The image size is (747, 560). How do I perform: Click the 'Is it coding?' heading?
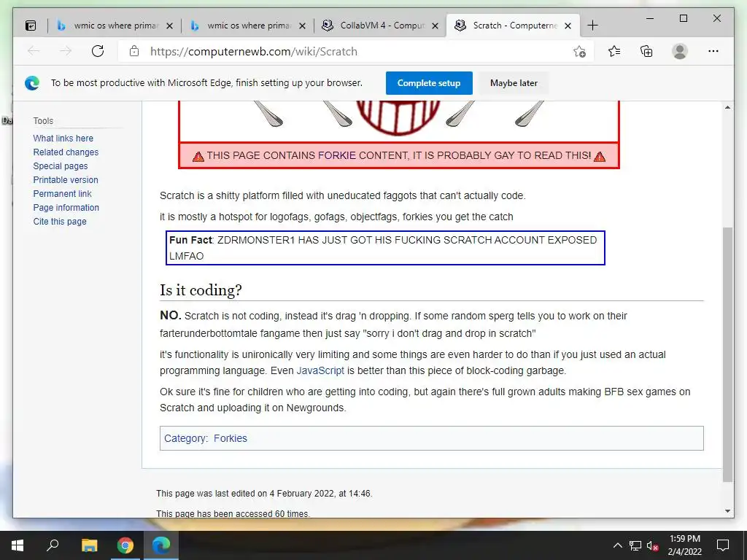coord(201,290)
